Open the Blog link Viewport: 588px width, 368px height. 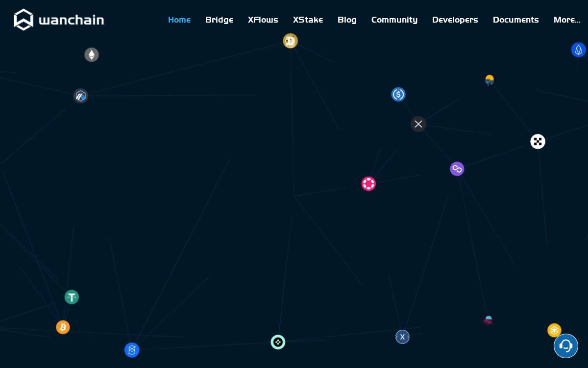coord(347,20)
